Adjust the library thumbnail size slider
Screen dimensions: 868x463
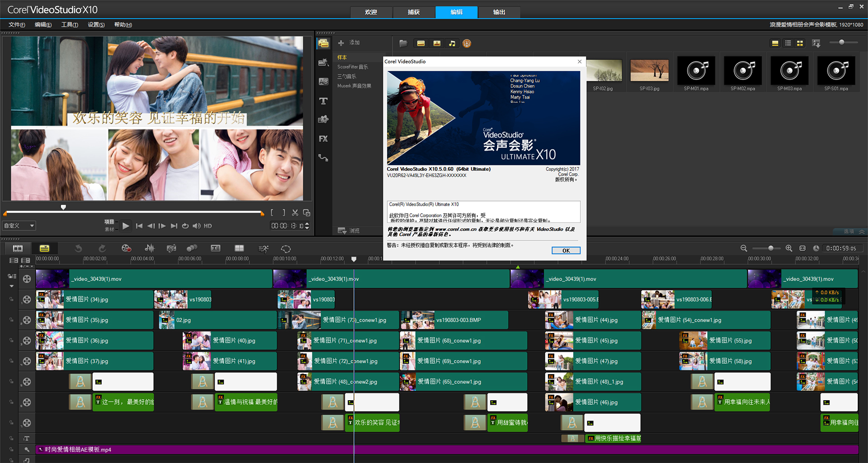[841, 42]
